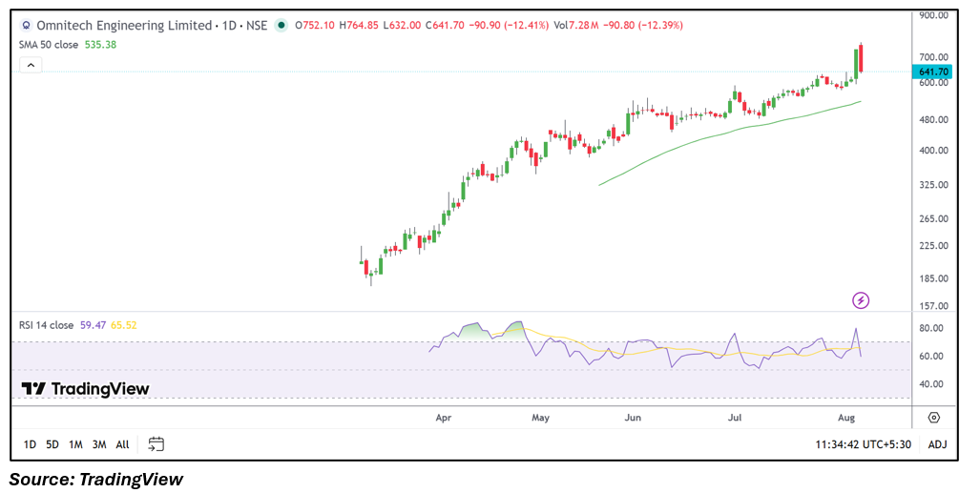Click the 900.00 price scale label
The width and height of the screenshot is (980, 493).
coord(934,15)
